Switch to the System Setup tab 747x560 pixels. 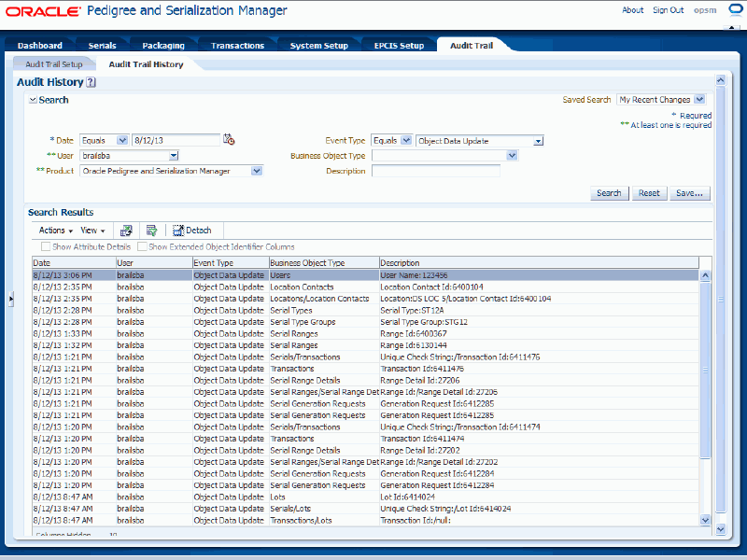319,45
